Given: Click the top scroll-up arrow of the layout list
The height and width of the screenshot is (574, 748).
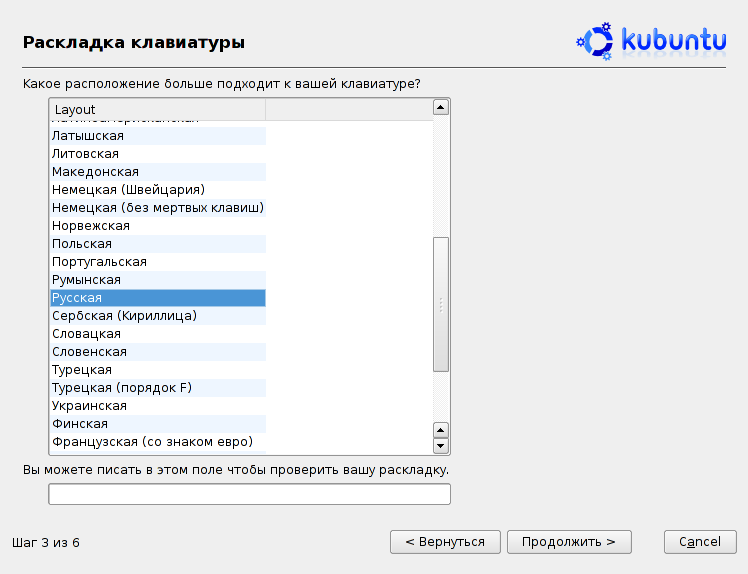Looking at the screenshot, I should click(440, 107).
